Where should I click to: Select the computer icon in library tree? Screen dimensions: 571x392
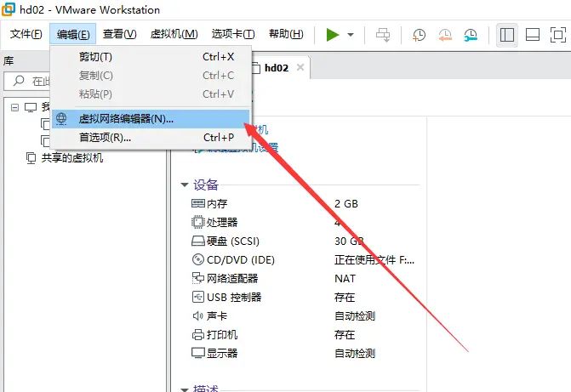click(31, 107)
